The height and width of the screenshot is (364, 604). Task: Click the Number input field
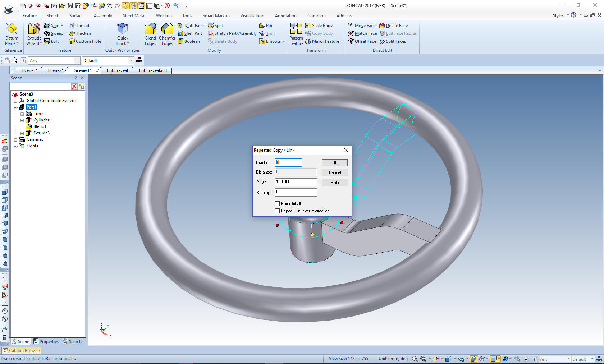click(288, 162)
